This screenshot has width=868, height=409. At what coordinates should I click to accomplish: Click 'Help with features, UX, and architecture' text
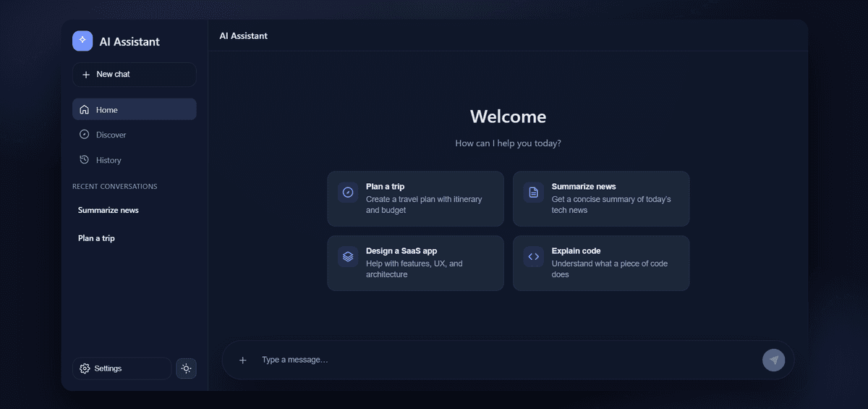[x=414, y=269]
